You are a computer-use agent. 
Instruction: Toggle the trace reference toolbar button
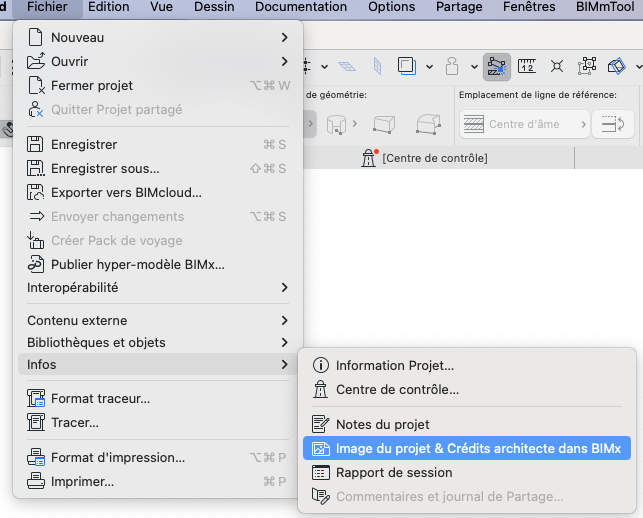[x=406, y=66]
